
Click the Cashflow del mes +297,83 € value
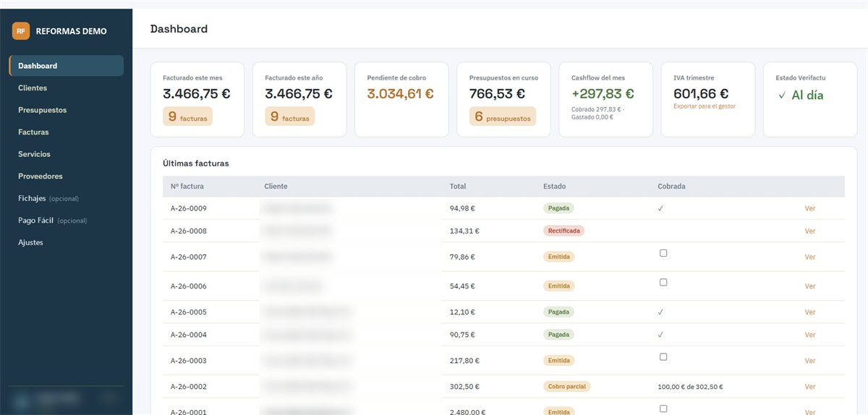[x=603, y=94]
